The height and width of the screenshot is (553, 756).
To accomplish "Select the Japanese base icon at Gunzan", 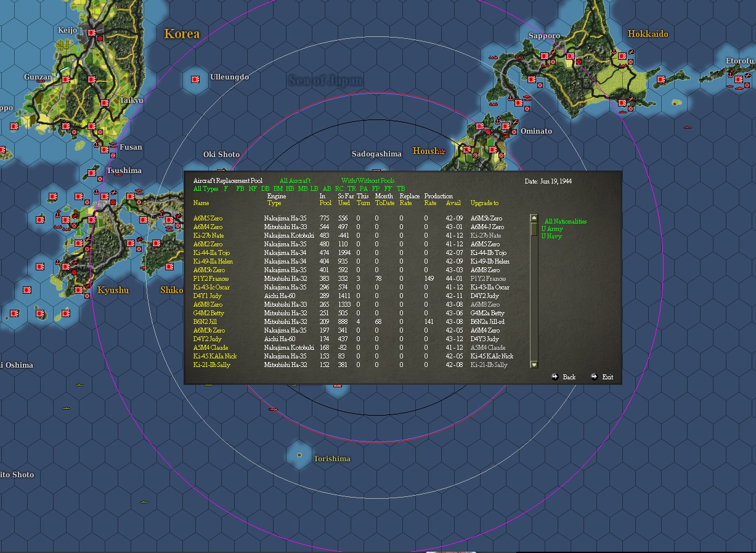I will (66, 79).
